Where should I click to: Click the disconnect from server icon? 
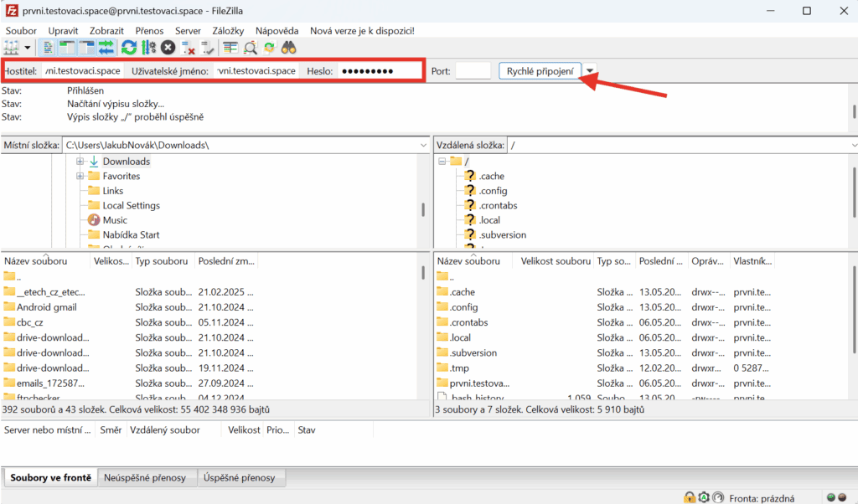[x=188, y=48]
